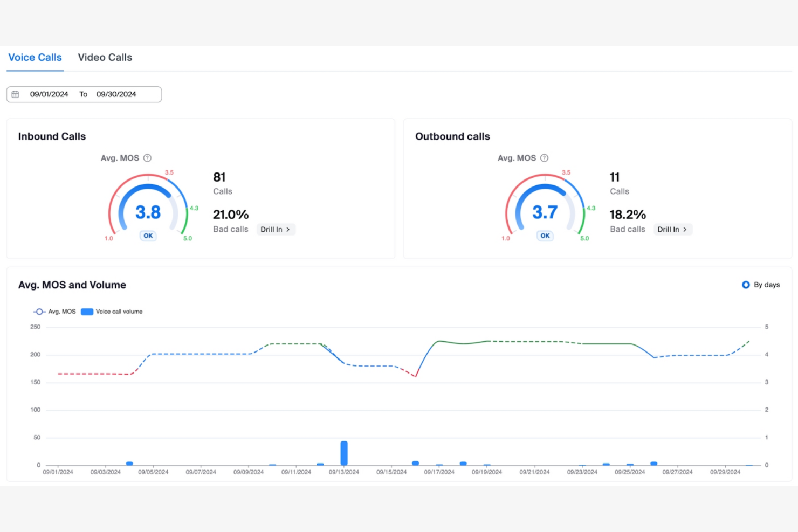The image size is (798, 532).
Task: Click the volume bar at 09/04/2024
Action: [x=129, y=464]
